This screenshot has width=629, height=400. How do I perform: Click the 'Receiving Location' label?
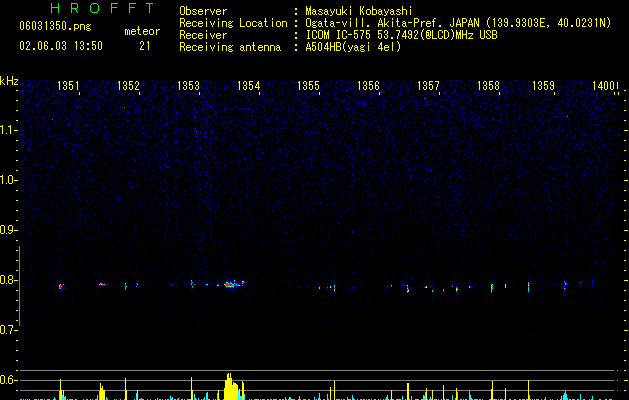(233, 23)
